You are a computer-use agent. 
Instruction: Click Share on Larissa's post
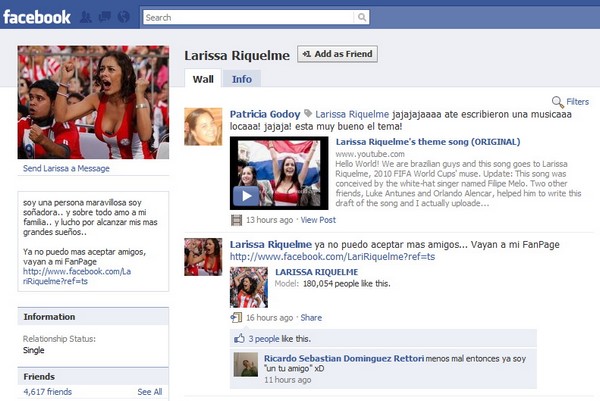[x=311, y=318]
